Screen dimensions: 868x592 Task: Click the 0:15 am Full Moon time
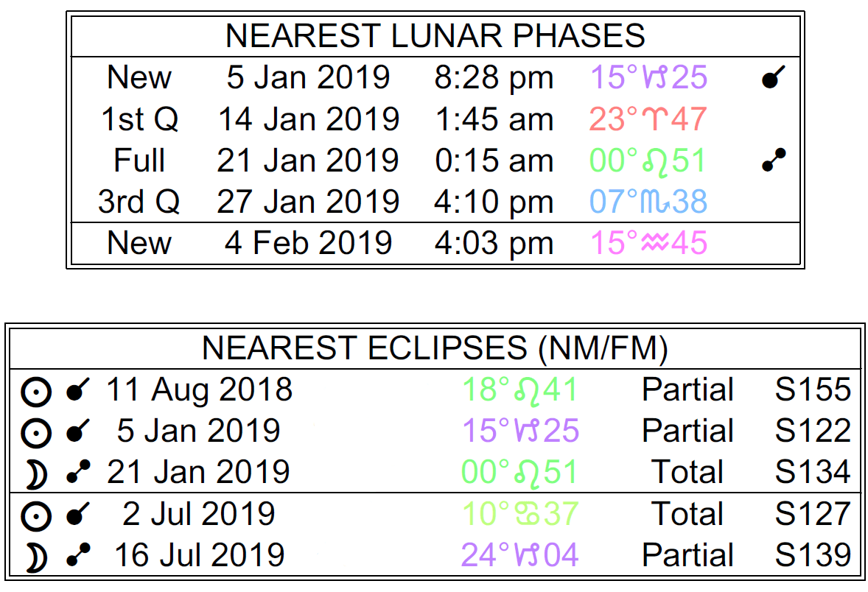pyautogui.click(x=494, y=161)
